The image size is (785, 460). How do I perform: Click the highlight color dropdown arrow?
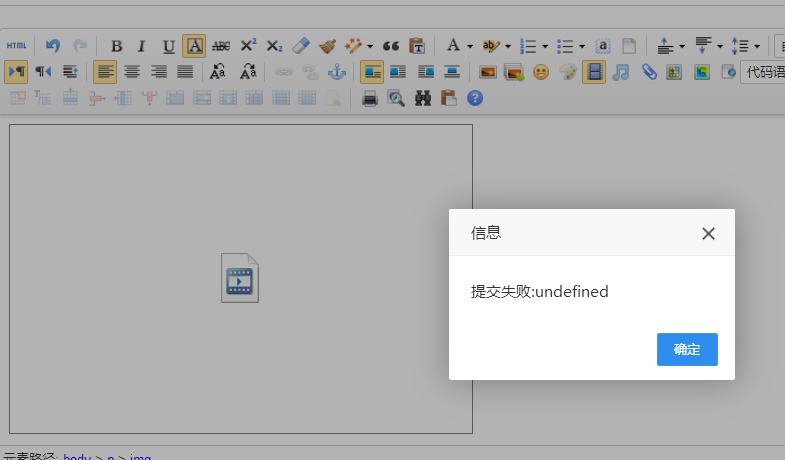(508, 46)
